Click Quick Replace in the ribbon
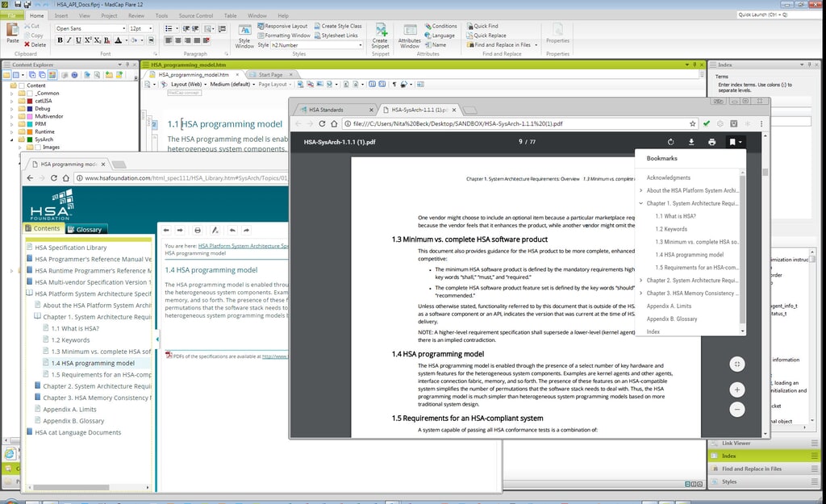 (x=486, y=35)
